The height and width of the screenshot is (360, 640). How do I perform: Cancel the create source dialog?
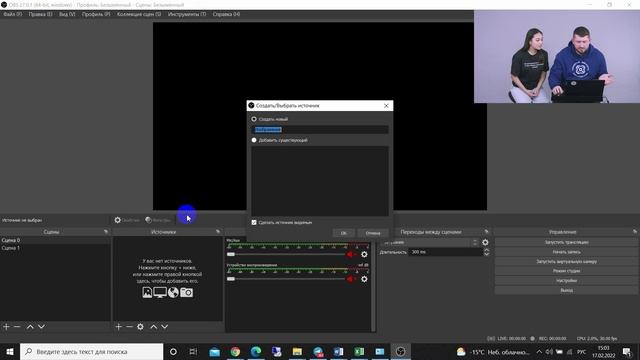pos(373,233)
